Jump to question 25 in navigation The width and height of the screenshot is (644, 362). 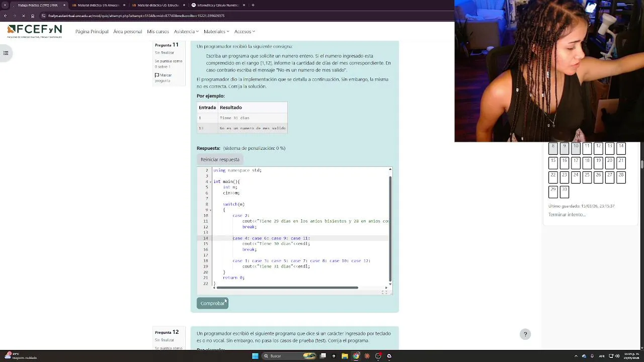coord(587,177)
